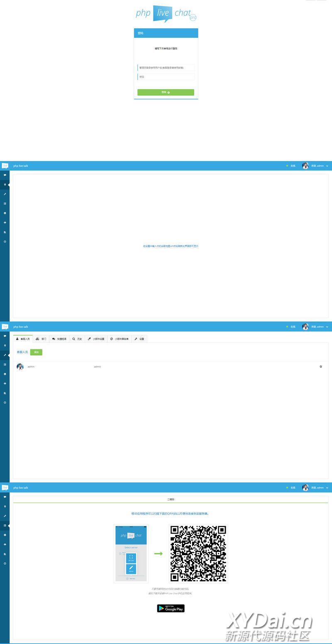Image resolution: width=332 pixels, height=644 pixels.
Task: Click the Google Maps API settings message link
Action: [x=171, y=246]
